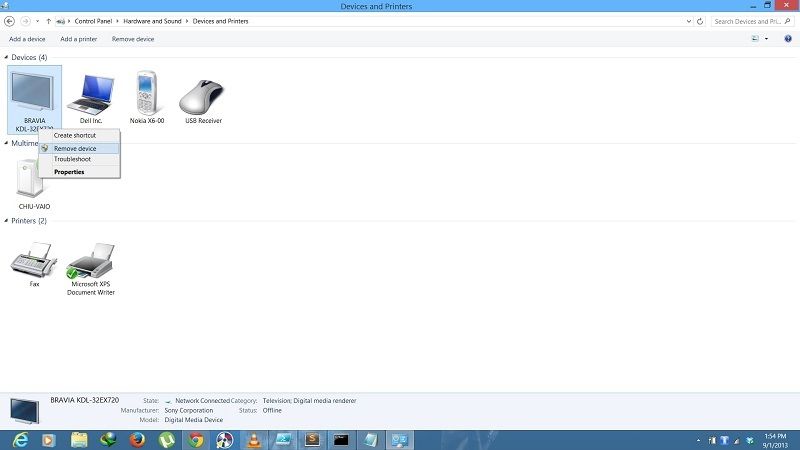The height and width of the screenshot is (450, 800).
Task: Expand the address bar history dropdown
Action: pos(689,21)
